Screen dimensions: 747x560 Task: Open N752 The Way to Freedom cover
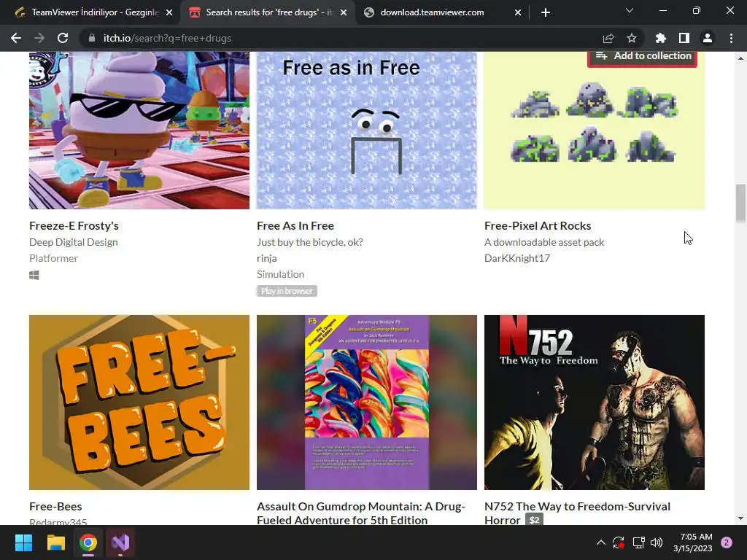[594, 402]
